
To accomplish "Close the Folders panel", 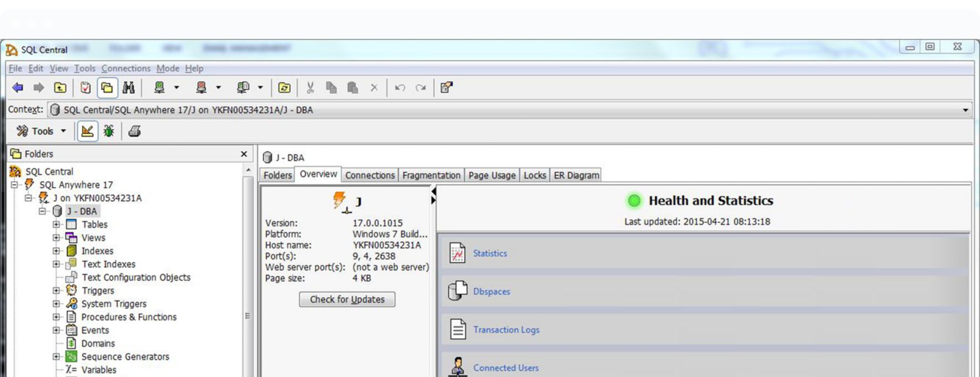I will [x=244, y=154].
